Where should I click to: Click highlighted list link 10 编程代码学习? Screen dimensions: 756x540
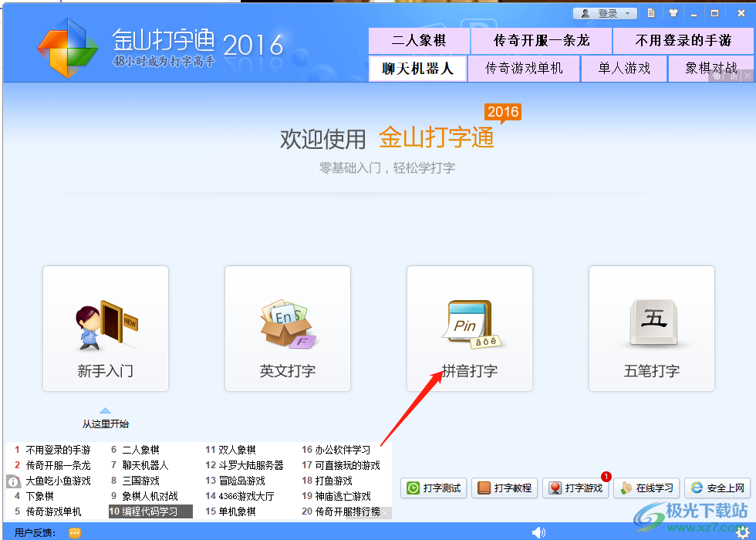click(x=151, y=511)
